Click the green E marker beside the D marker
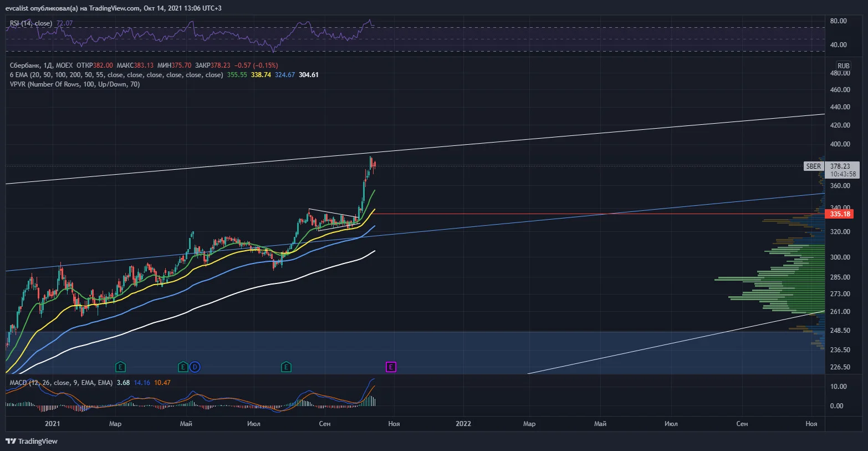 coord(183,367)
